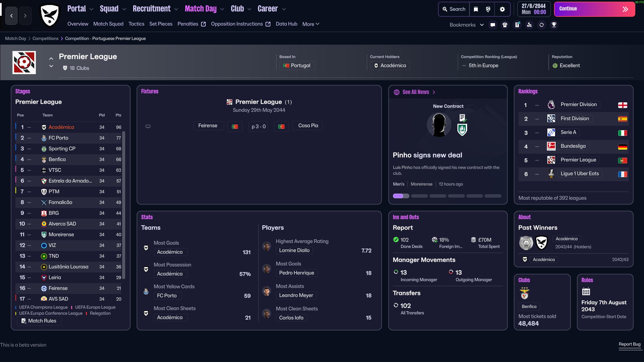Open the Bookmarks dropdown

pyautogui.click(x=466, y=25)
